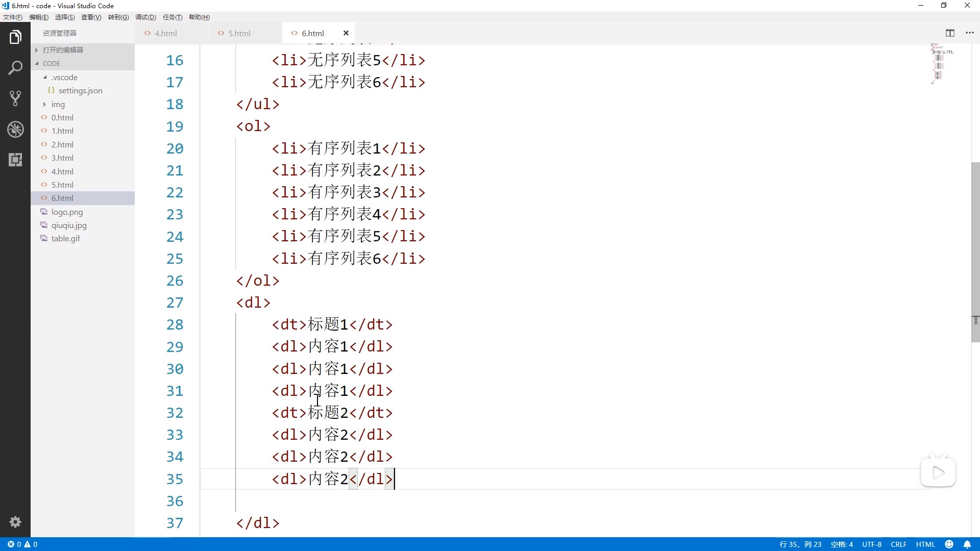Open the Debug view icon
This screenshot has height=551, width=980.
click(15, 129)
